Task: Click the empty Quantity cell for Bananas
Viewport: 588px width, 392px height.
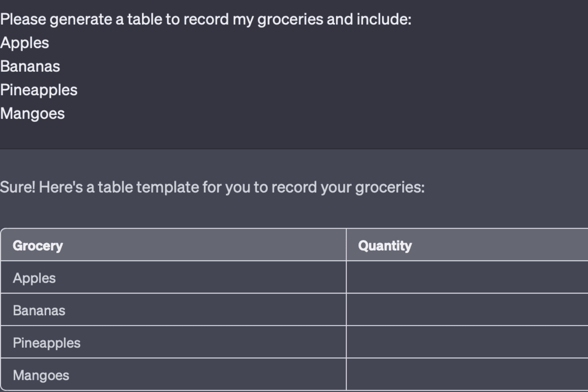Action: [466, 310]
